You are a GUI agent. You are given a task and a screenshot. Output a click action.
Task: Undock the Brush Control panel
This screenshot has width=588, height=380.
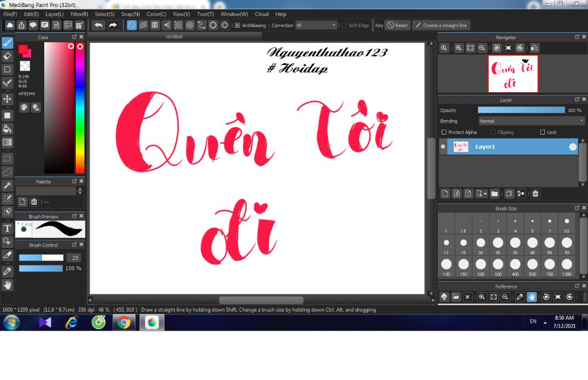[x=74, y=244]
